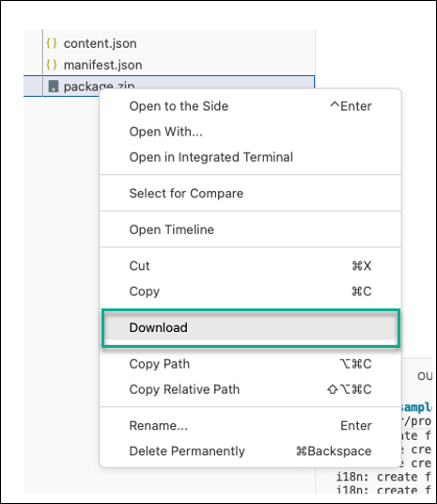This screenshot has width=437, height=504.
Task: Open Timeline for the file
Action: click(250, 229)
